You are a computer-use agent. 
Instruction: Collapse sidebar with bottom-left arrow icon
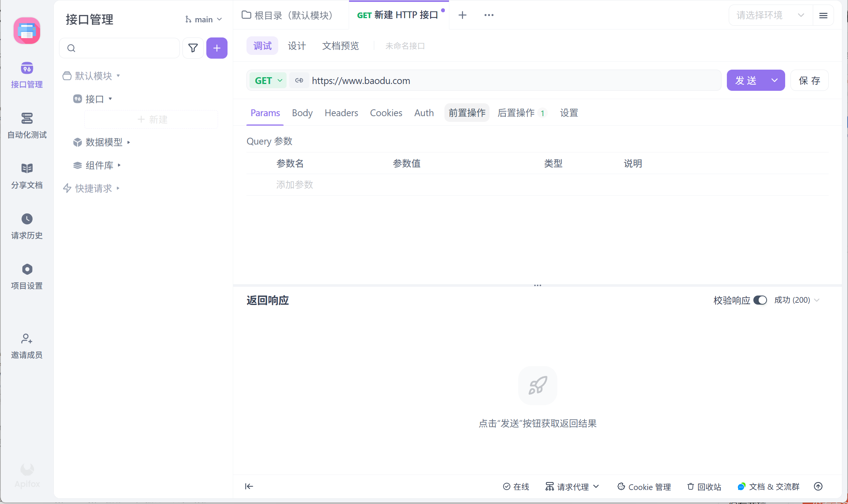click(249, 486)
